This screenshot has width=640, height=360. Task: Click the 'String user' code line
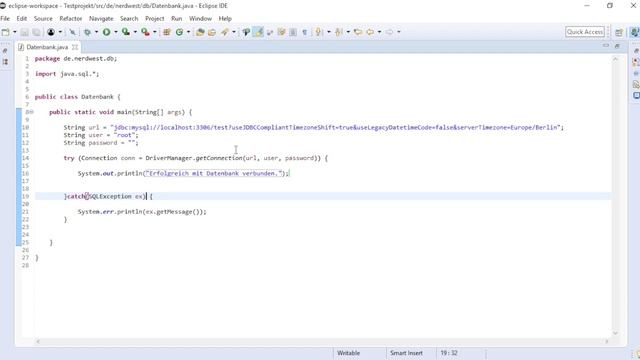pos(101,135)
